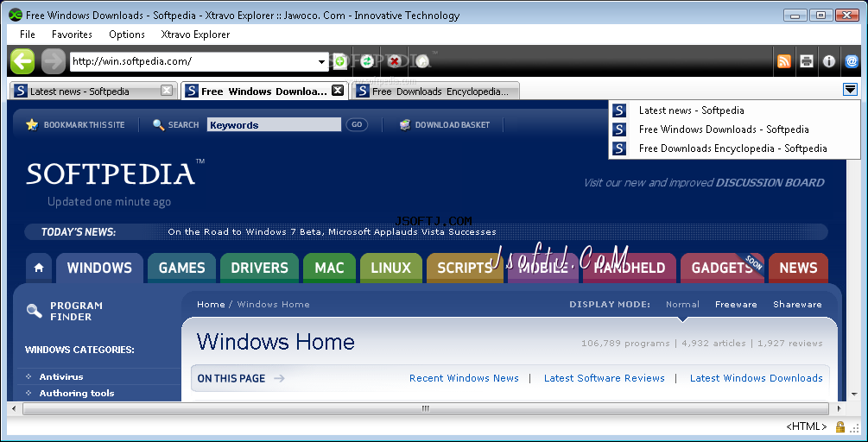
Task: Go to the home page icon in toolbar
Action: 422,60
